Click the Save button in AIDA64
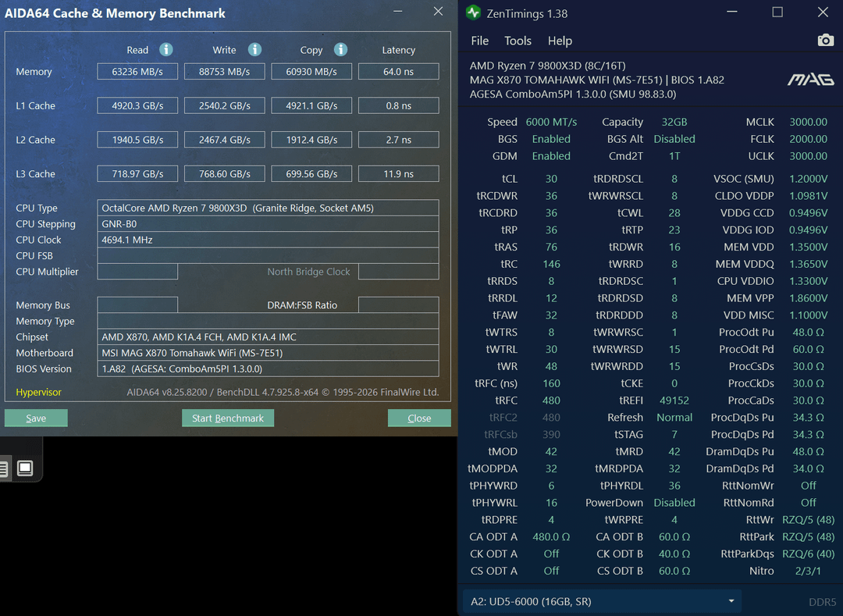The image size is (843, 616). pos(36,418)
